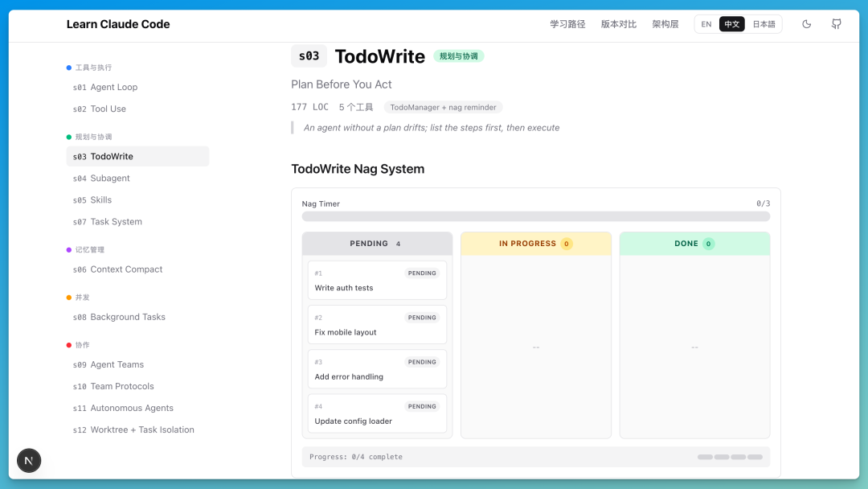Click the 工具与执行 sidebar section header
Viewport: 868px width, 489px height.
(x=93, y=68)
